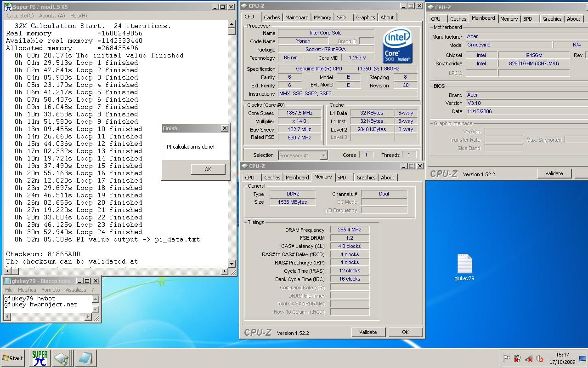Select About tab in Memory window
Image resolution: width=588 pixels, height=368 pixels.
click(388, 178)
